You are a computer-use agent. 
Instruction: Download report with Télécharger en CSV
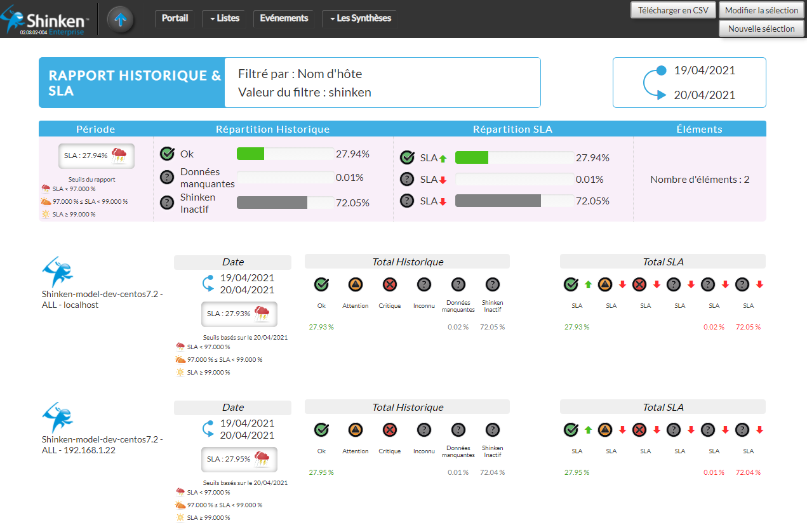coord(673,10)
